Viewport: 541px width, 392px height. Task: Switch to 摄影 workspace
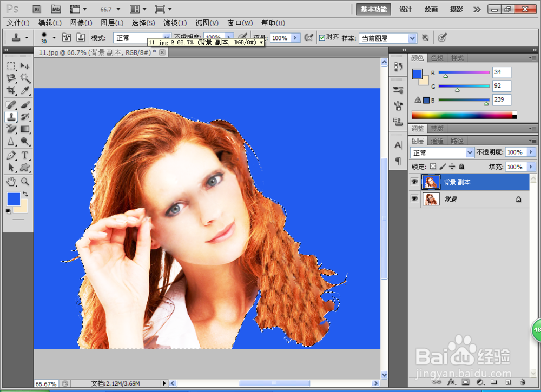456,9
